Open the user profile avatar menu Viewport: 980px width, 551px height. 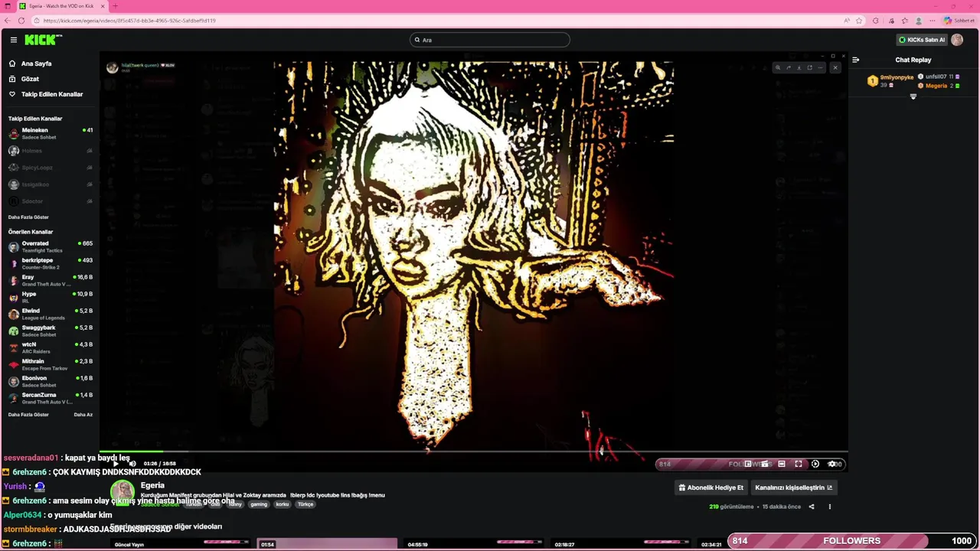957,40
